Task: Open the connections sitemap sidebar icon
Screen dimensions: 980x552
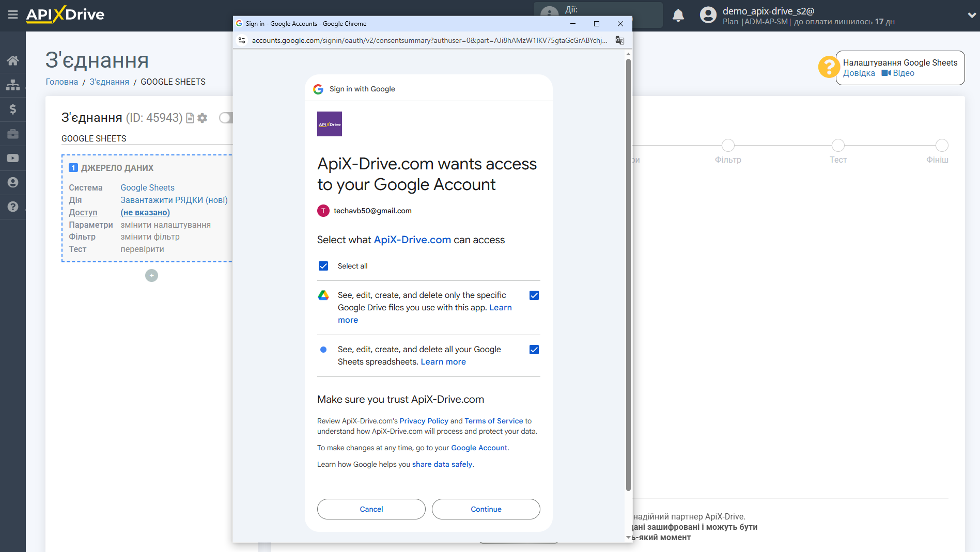Action: point(13,85)
